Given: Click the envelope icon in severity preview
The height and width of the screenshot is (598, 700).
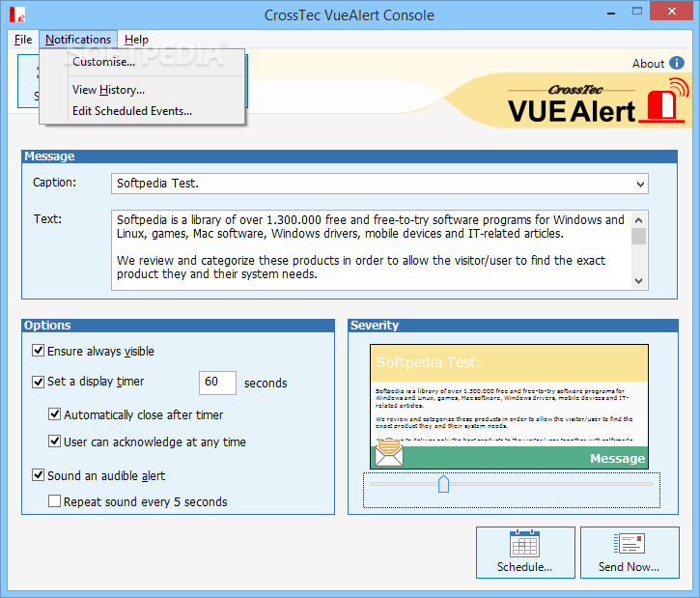Looking at the screenshot, I should (389, 452).
